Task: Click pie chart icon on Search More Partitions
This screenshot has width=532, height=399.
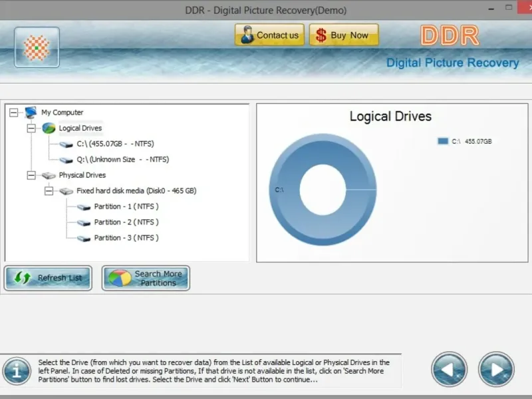Action: (120, 278)
